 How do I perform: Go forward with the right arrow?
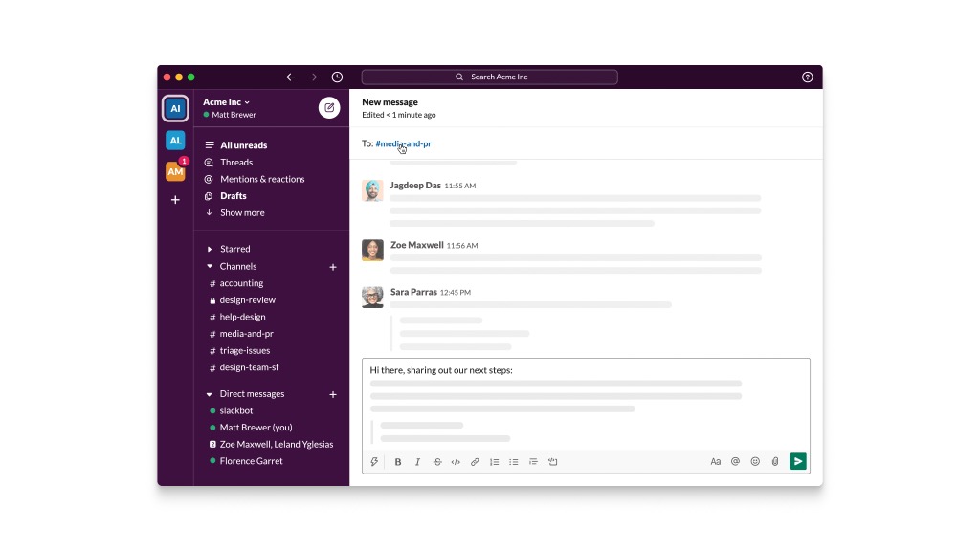pos(313,77)
